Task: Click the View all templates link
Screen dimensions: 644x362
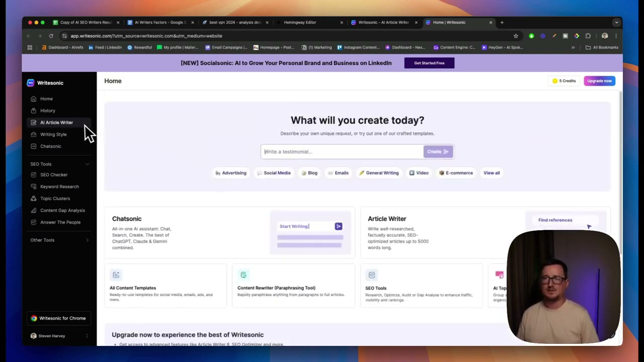Action: click(x=492, y=173)
